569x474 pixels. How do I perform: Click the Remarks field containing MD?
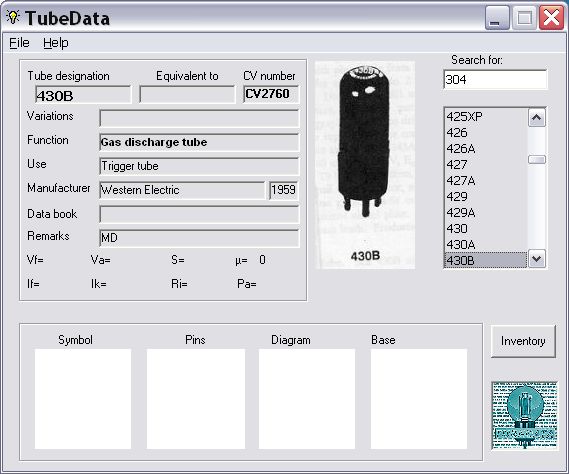[199, 238]
